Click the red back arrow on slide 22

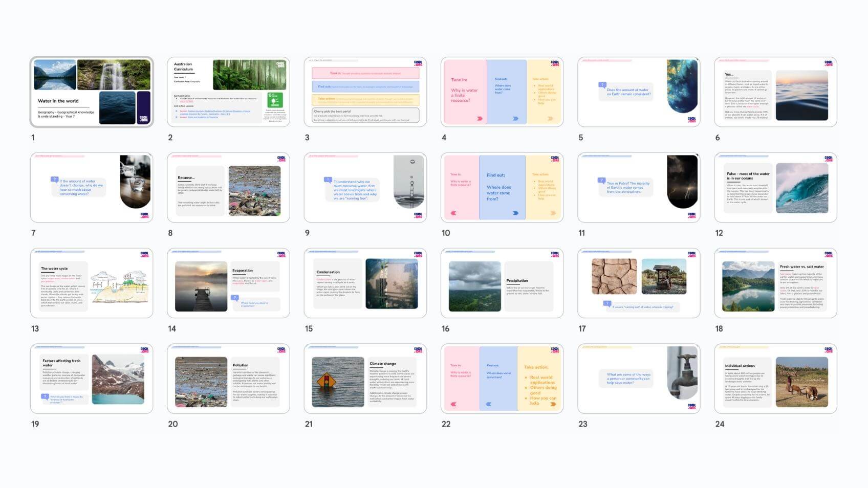[453, 404]
